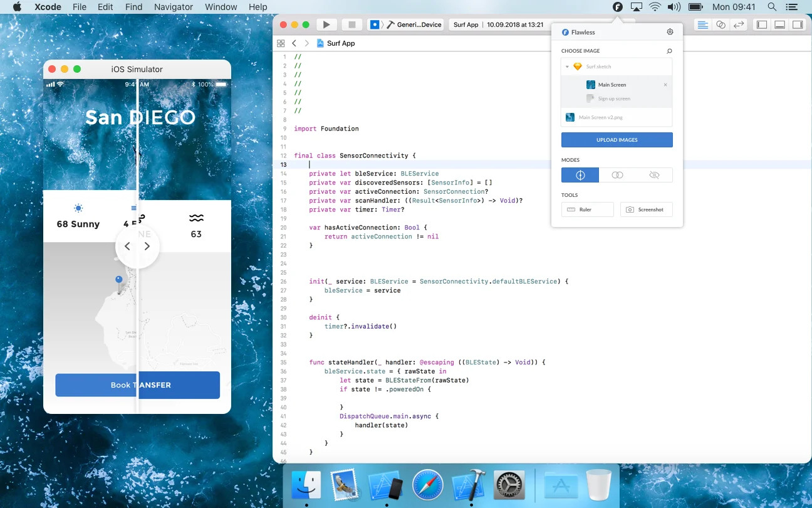Image resolution: width=812 pixels, height=508 pixels.
Task: Click the volume icon in menu bar
Action: [674, 7]
